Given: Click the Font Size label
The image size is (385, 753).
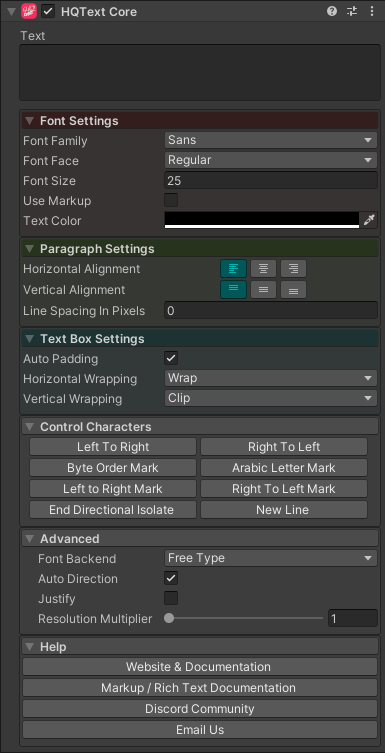Looking at the screenshot, I should tap(49, 181).
